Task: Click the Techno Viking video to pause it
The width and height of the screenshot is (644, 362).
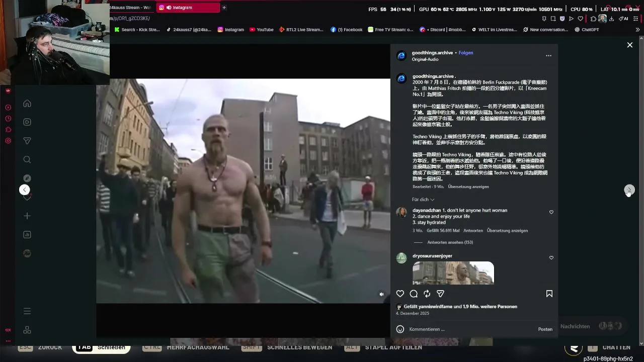Action: (x=243, y=191)
